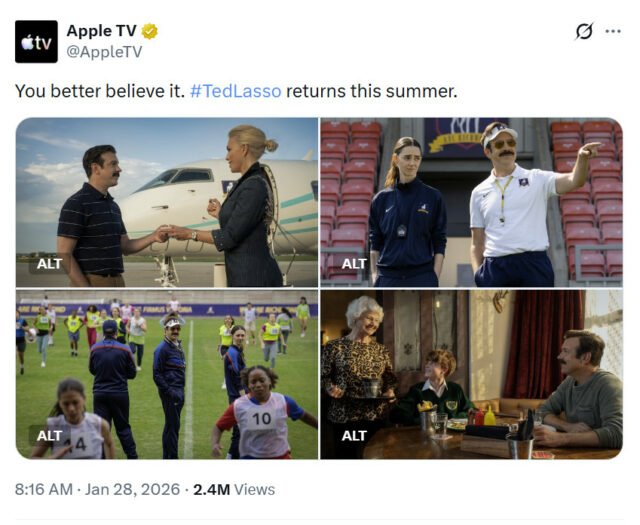Open the photo with red stadium seats
The image size is (640, 525).
[x=472, y=202]
